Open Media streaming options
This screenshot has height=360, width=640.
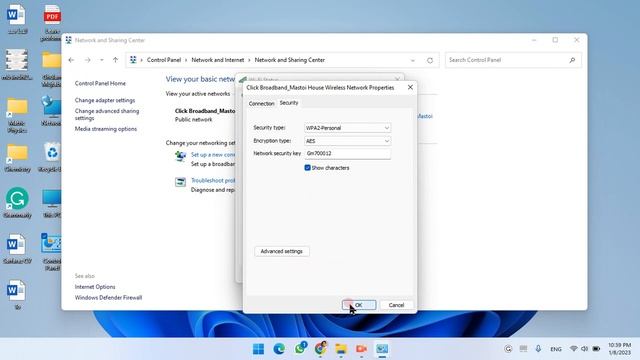click(x=106, y=129)
